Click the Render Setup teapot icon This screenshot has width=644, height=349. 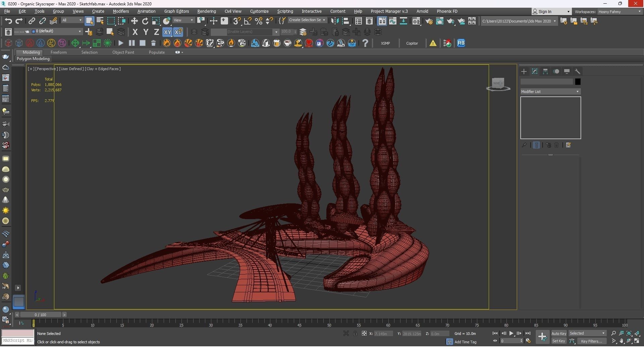click(429, 21)
